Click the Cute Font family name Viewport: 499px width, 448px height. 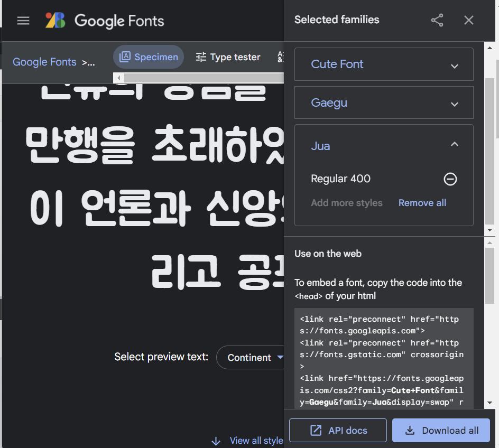(337, 64)
